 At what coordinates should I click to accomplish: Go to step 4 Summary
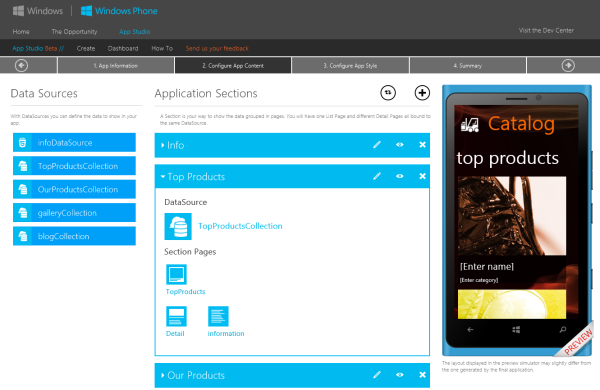tap(468, 65)
